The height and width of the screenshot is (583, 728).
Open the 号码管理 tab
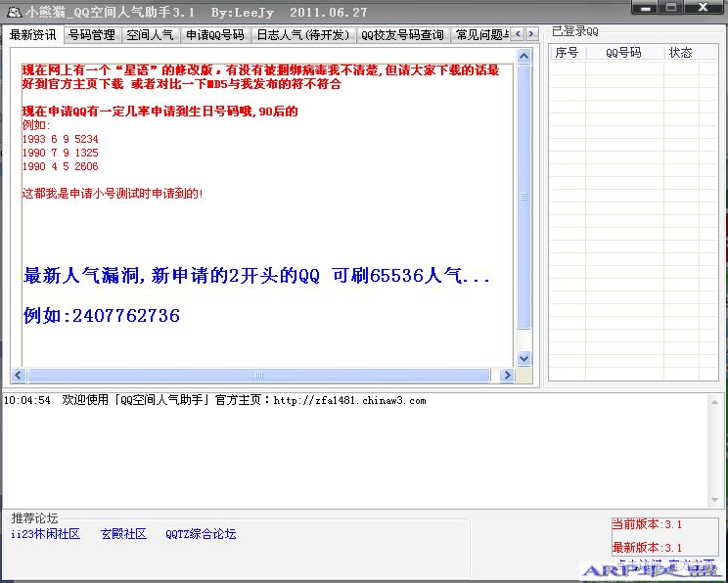92,35
